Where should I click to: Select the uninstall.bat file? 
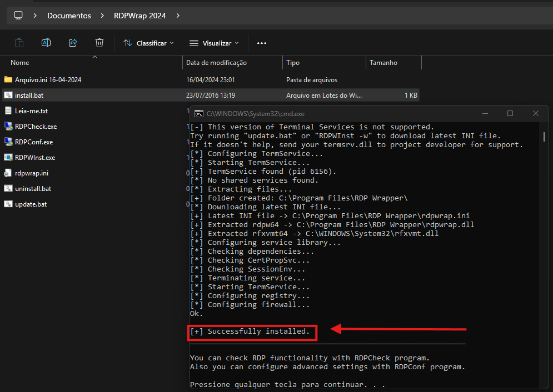(x=33, y=189)
